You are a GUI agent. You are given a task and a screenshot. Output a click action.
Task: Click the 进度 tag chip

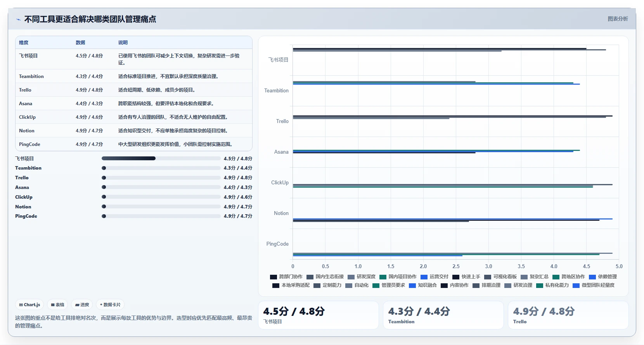tap(82, 305)
